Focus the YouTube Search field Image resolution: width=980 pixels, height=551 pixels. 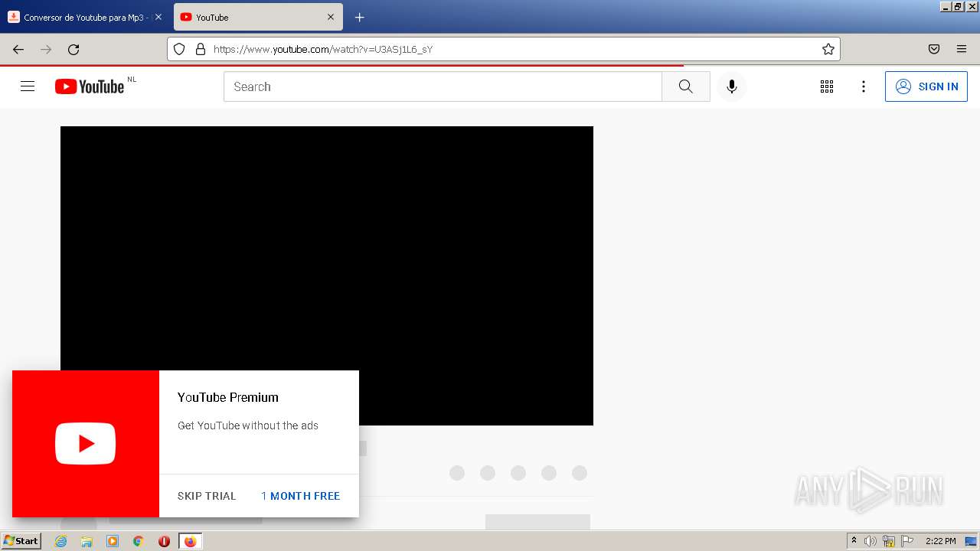tap(443, 86)
